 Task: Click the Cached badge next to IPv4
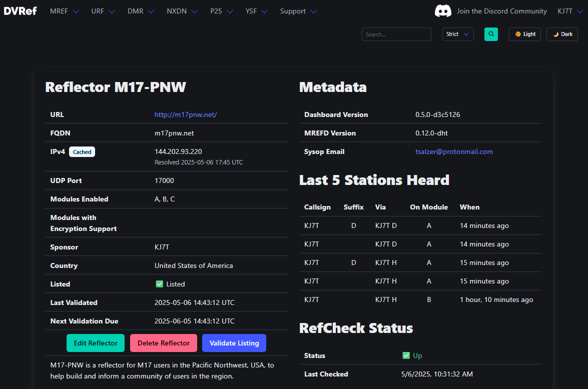82,151
